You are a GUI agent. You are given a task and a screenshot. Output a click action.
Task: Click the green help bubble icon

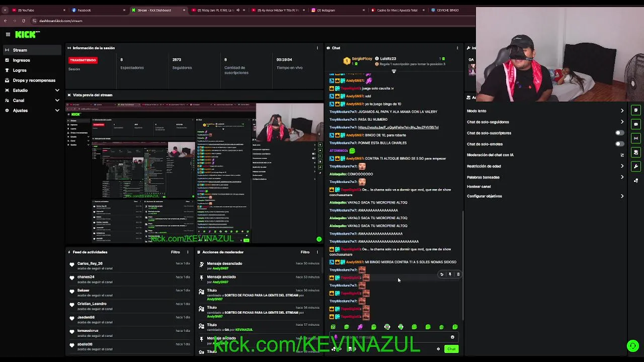pyautogui.click(x=633, y=345)
